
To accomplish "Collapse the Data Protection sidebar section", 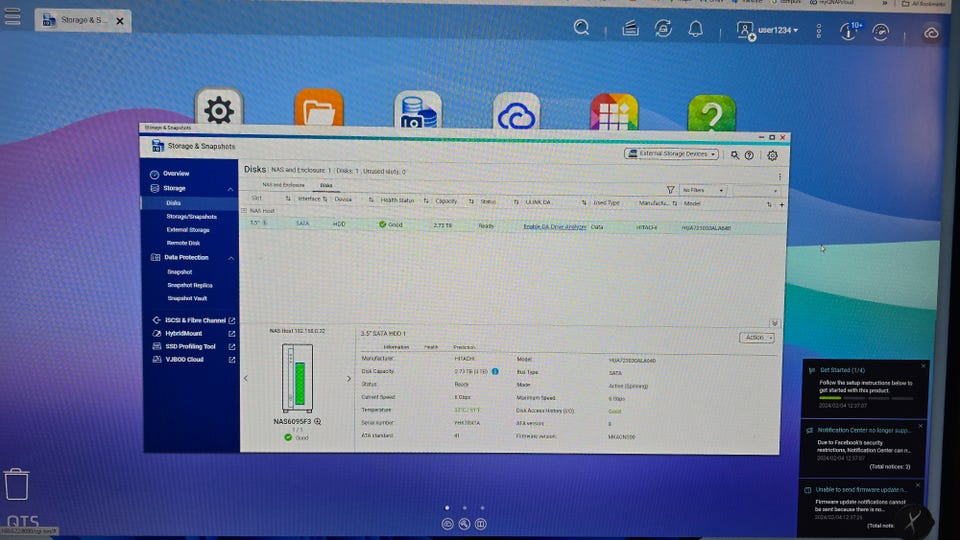I will 231,258.
